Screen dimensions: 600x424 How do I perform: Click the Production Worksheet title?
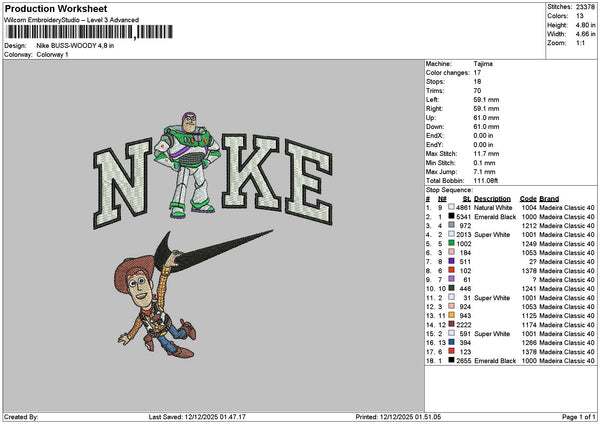tap(56, 8)
